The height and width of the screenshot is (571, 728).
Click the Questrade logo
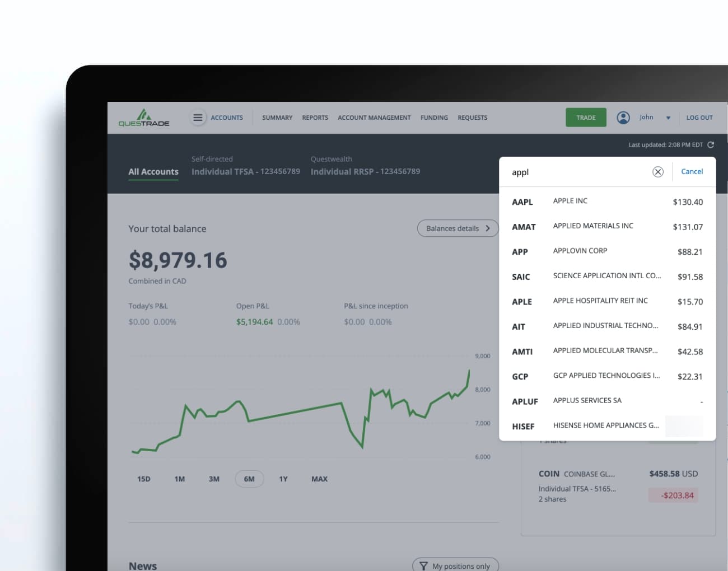(x=144, y=118)
